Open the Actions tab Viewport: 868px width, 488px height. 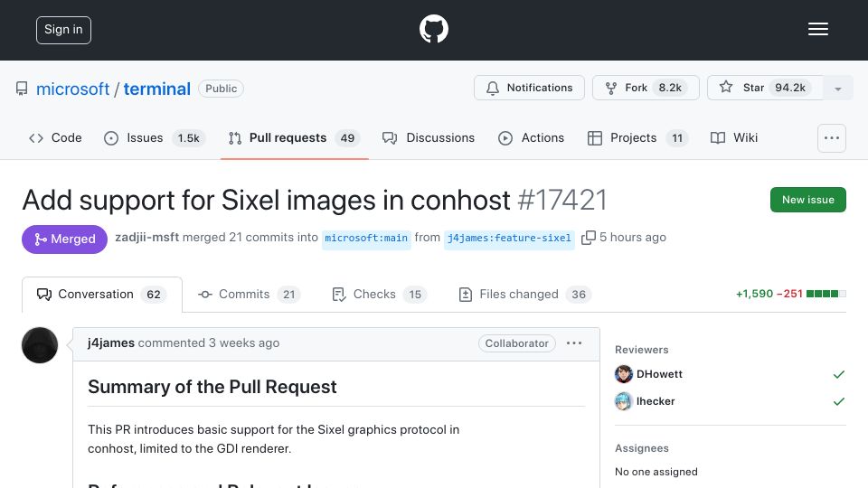tap(532, 137)
